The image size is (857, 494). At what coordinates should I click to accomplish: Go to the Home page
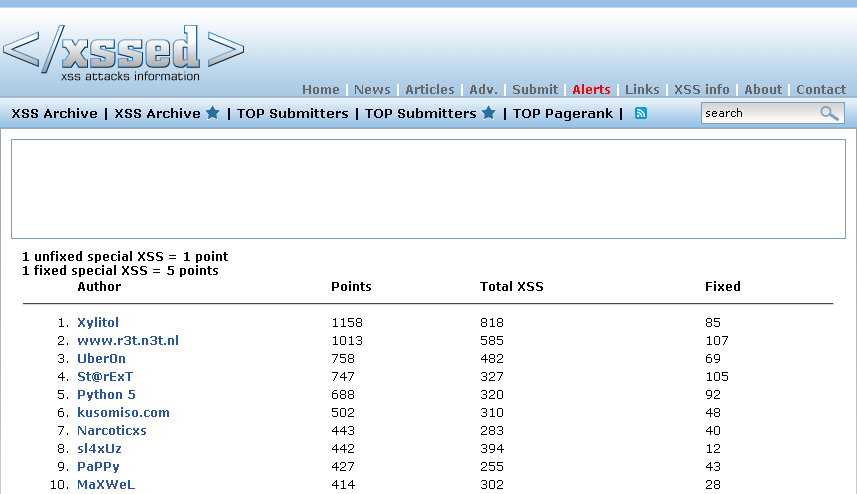click(x=321, y=90)
